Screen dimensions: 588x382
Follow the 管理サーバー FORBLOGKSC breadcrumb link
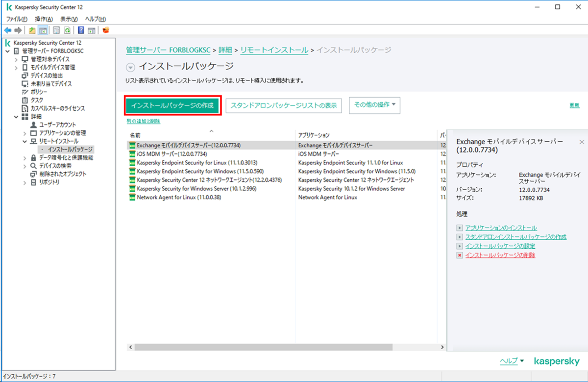click(x=168, y=50)
